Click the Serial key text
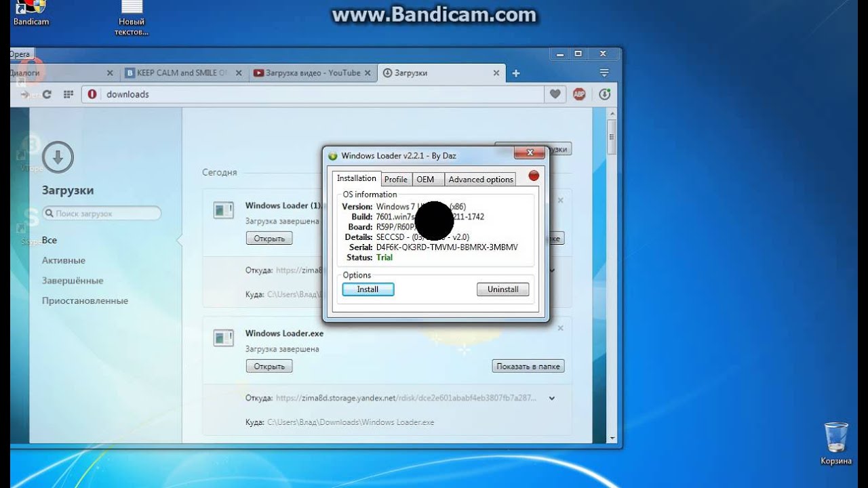 pyautogui.click(x=446, y=247)
